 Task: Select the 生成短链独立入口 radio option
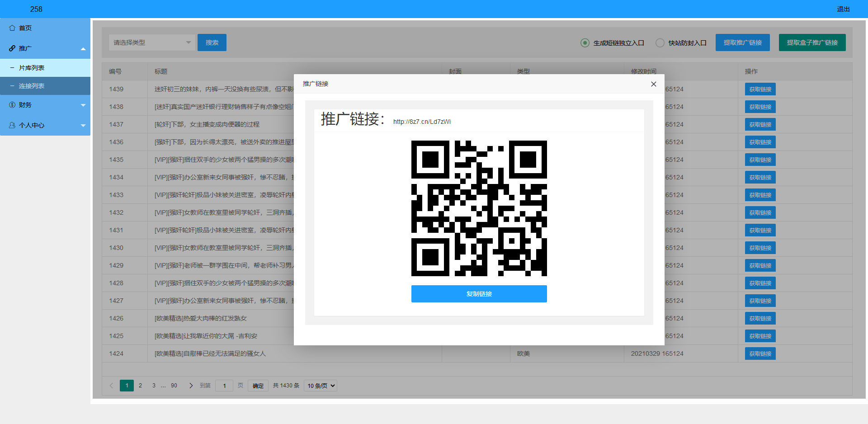point(585,42)
